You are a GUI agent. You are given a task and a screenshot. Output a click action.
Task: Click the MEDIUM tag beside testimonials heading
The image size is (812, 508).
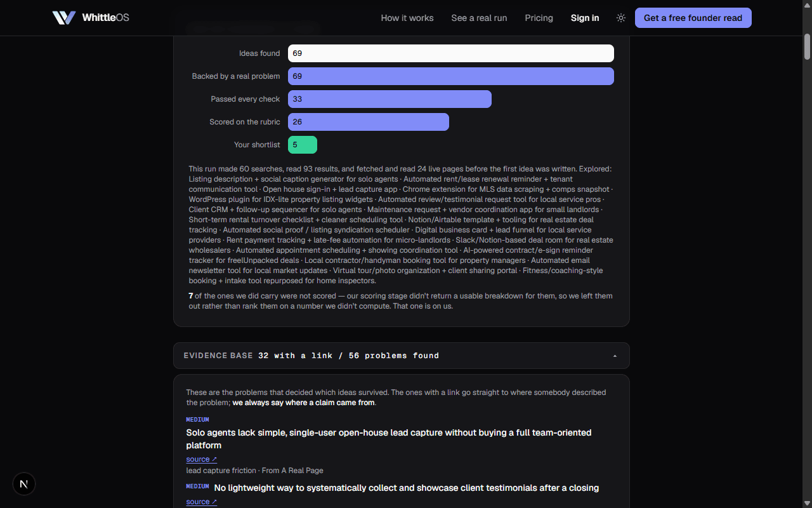click(x=197, y=486)
